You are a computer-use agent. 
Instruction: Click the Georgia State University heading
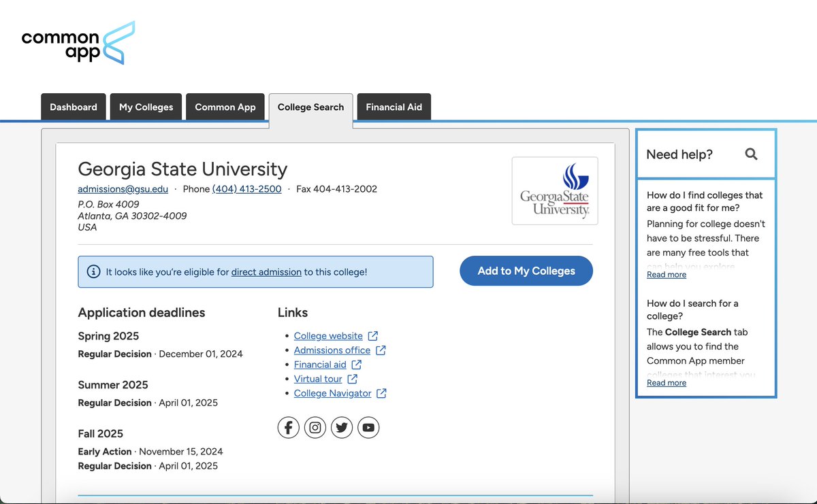click(x=182, y=169)
